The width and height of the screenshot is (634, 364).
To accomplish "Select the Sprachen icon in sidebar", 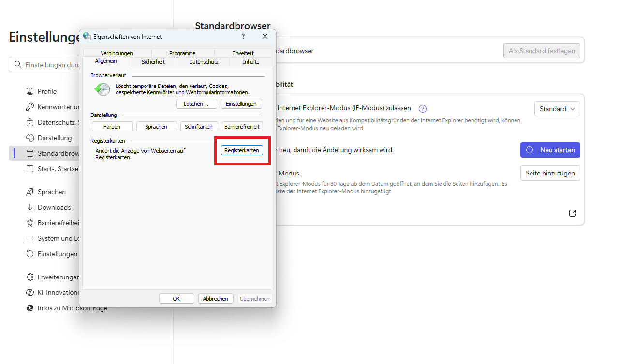I will click(x=29, y=192).
